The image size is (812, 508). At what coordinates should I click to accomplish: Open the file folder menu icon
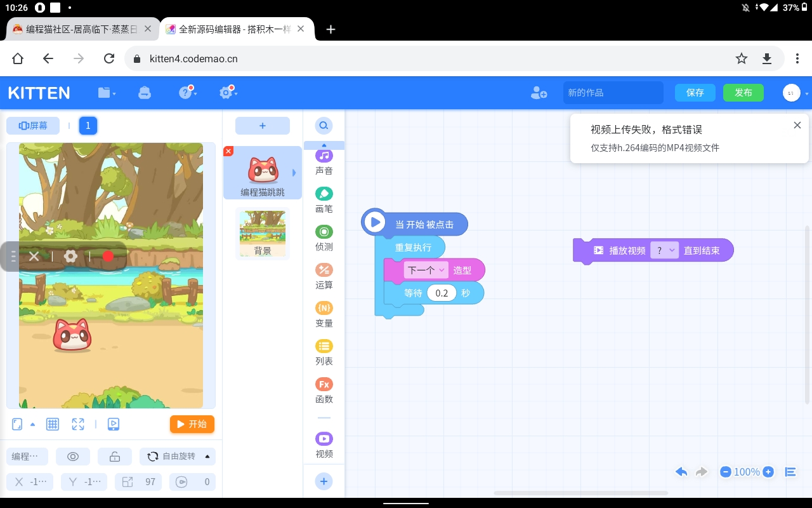pos(106,93)
